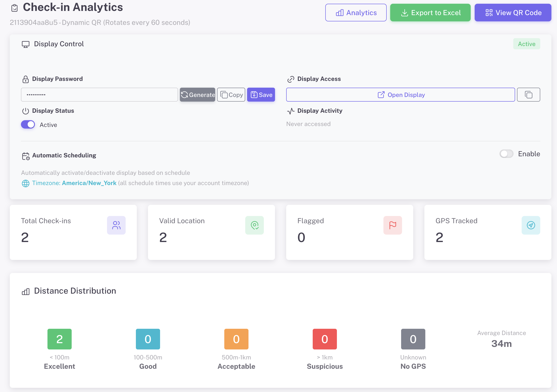Open the View QR Code panel
The height and width of the screenshot is (392, 557).
(513, 13)
